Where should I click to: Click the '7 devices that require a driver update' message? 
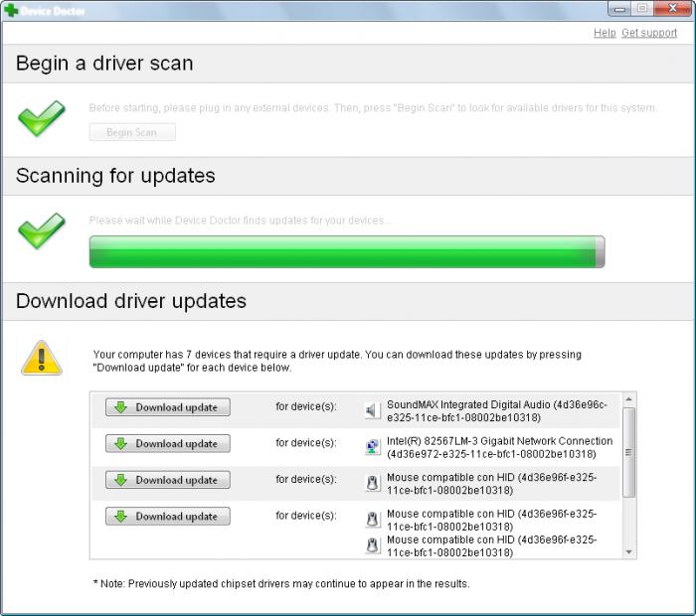(337, 361)
